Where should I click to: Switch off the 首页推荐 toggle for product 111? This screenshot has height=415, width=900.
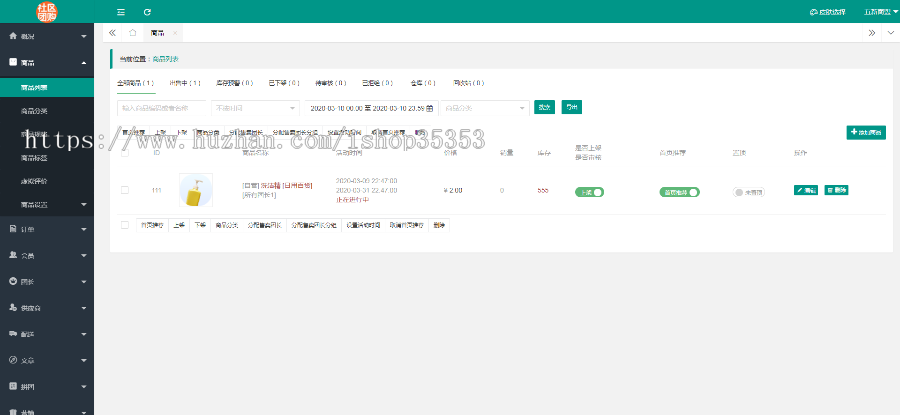[680, 192]
